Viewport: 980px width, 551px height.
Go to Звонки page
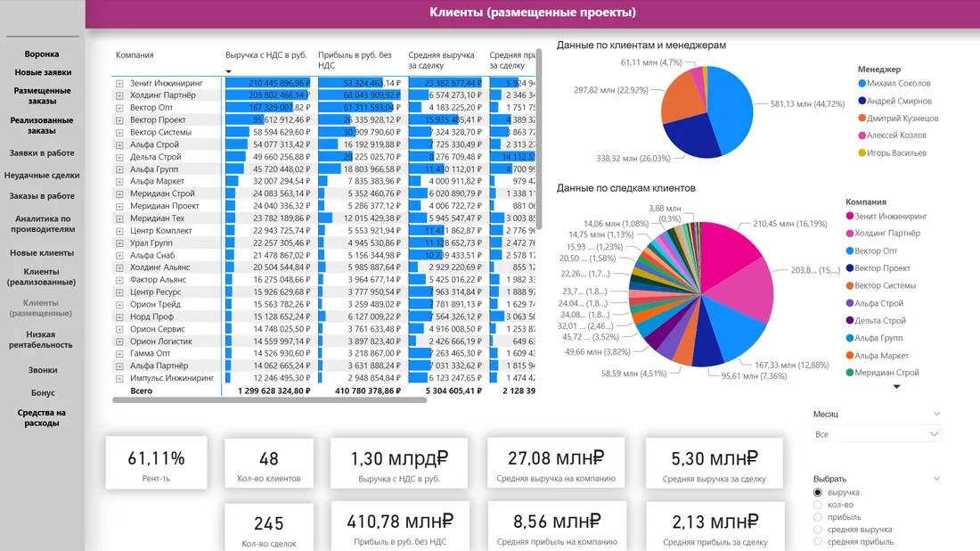pos(43,370)
